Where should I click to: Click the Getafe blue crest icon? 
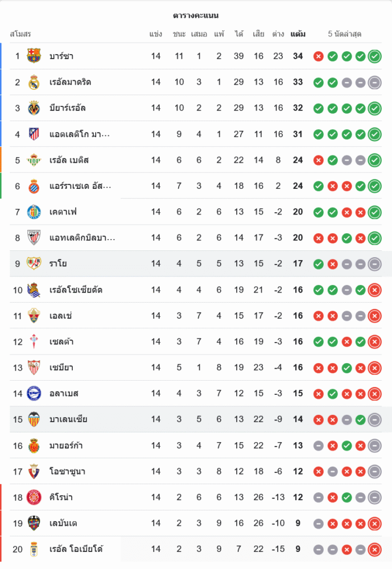pyautogui.click(x=34, y=212)
